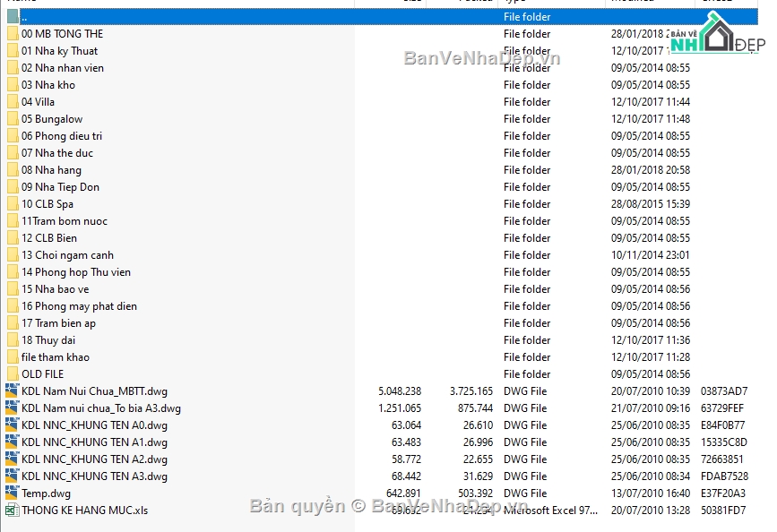777x532 pixels.
Task: Select the 16 Phong may phat dien folder
Action: pyautogui.click(x=79, y=306)
